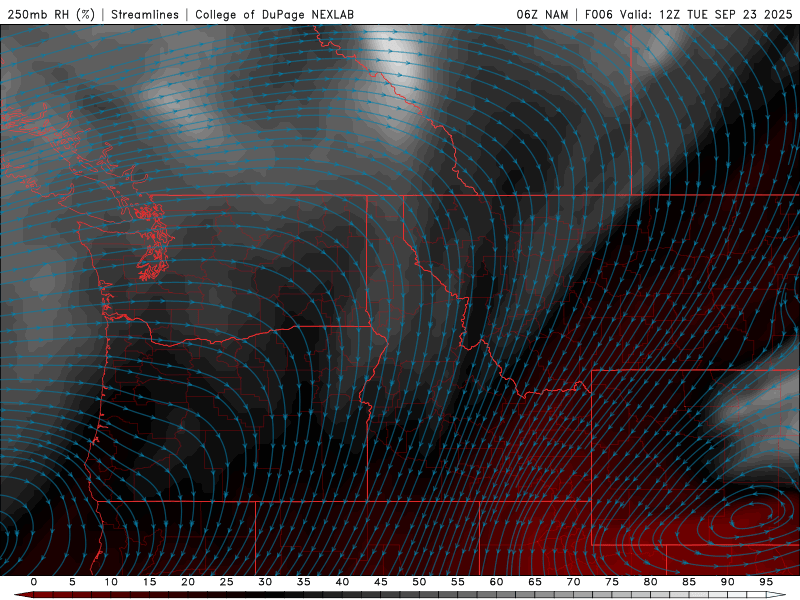
Task: Click the color scale label "25"
Action: pos(227,582)
